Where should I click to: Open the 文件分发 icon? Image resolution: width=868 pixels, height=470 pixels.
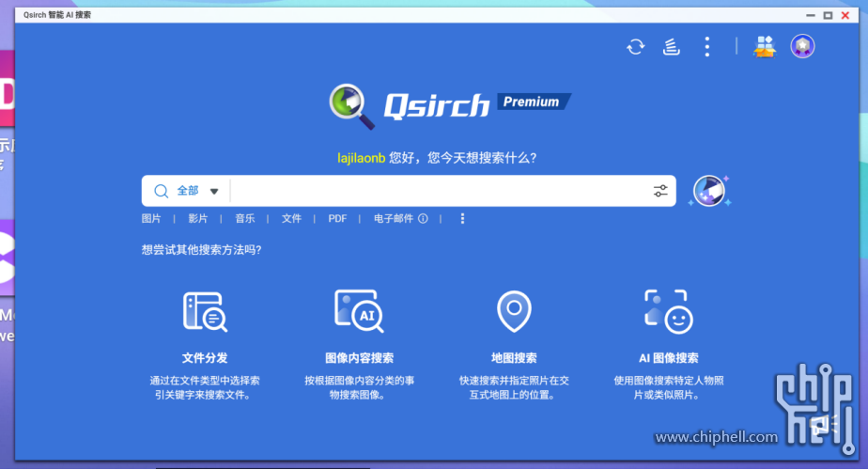pos(205,311)
